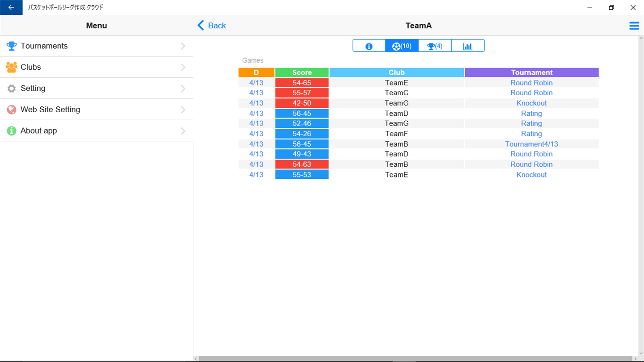
Task: Click the horizontal scrollbar left arrow
Action: point(196,359)
